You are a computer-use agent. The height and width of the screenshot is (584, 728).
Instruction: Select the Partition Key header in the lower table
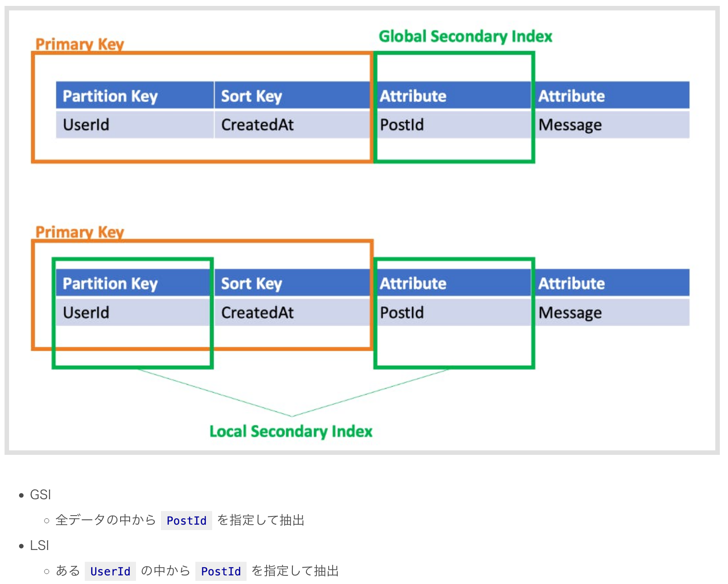110,284
